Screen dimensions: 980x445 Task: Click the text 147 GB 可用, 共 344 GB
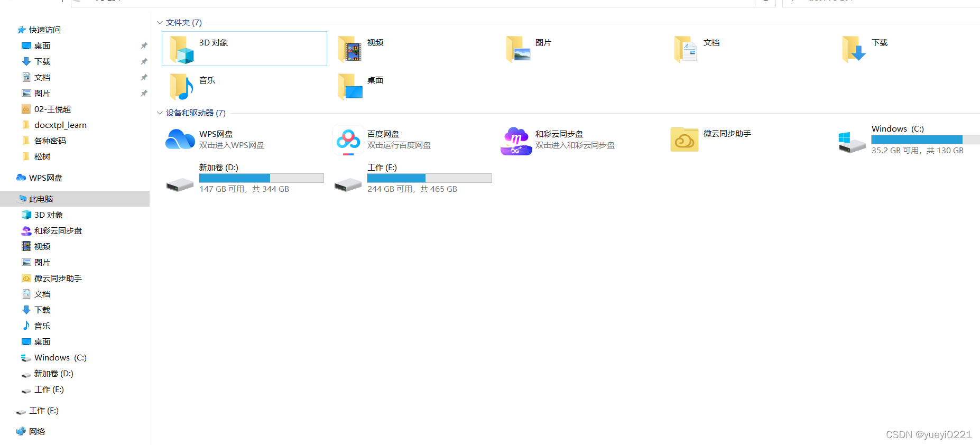coord(244,189)
